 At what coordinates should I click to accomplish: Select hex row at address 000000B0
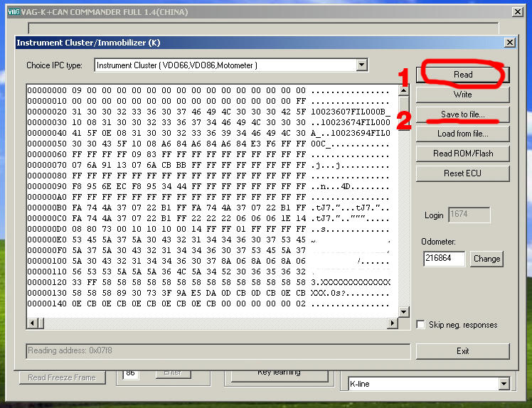(208, 208)
